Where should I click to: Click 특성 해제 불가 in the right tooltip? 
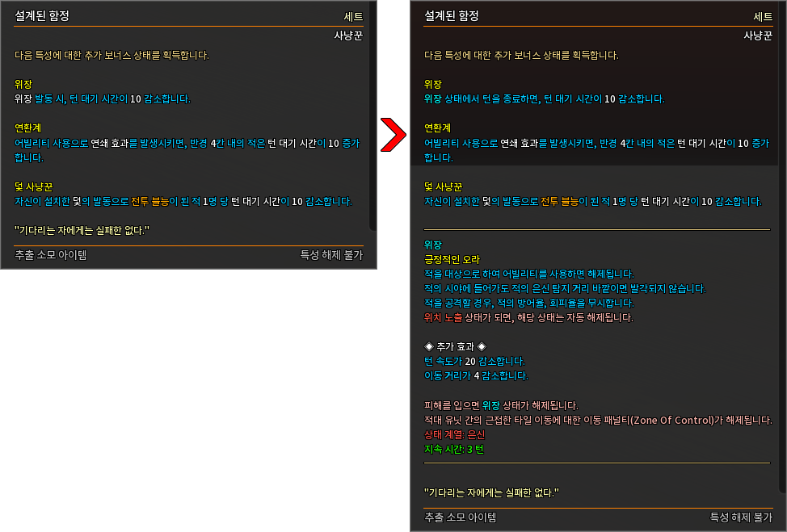(x=741, y=517)
